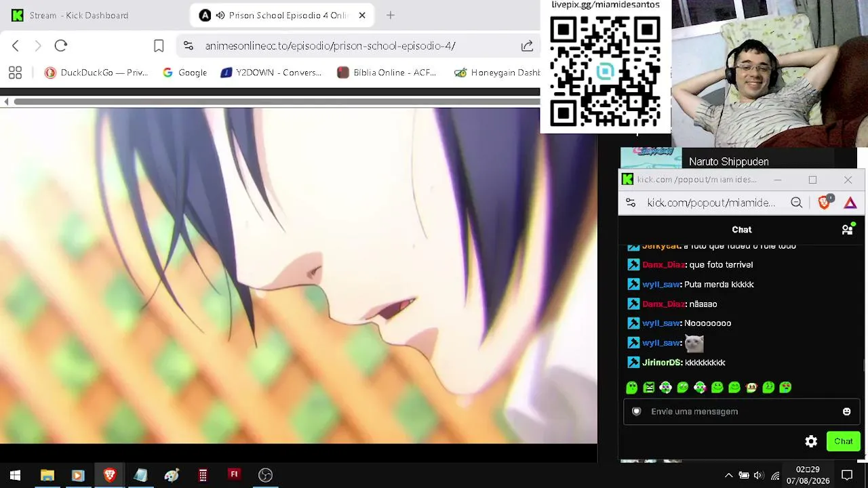Insert the second quick emote in chat row
Screen dimensions: 868x488
(x=649, y=388)
